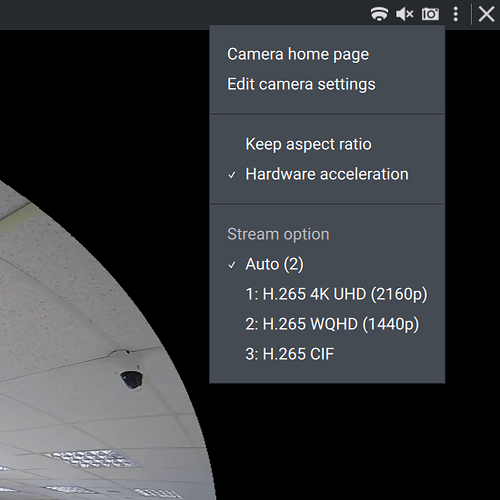This screenshot has height=500, width=500.
Task: Close the camera view with X
Action: [486, 14]
